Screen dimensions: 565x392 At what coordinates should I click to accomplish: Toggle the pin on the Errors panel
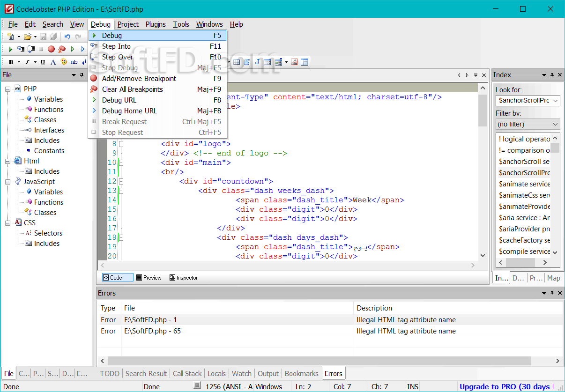[x=552, y=293]
